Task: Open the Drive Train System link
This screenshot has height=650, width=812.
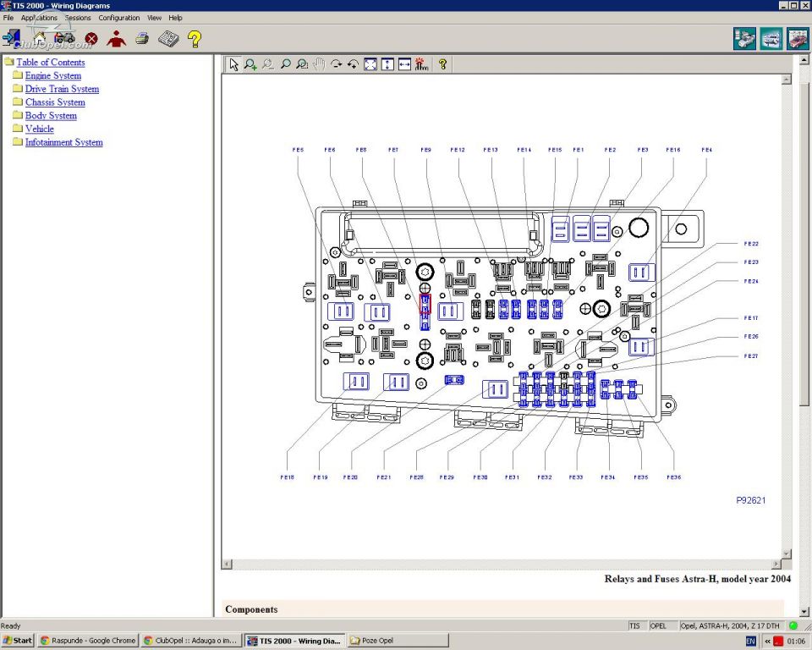Action: pos(62,89)
